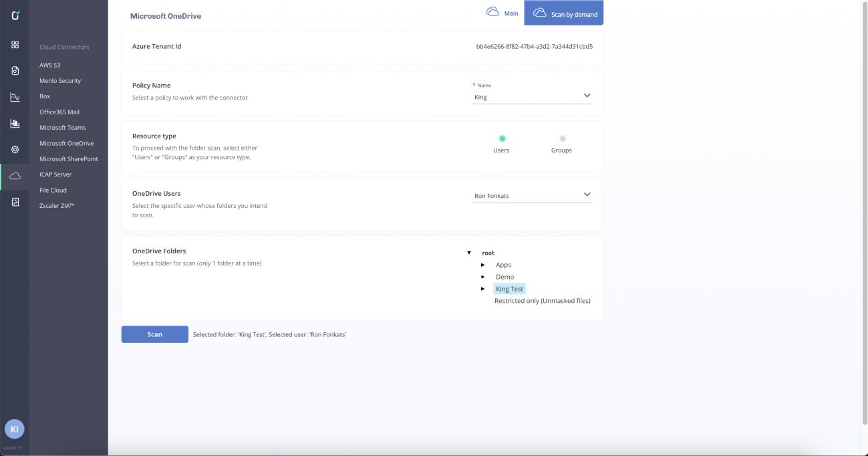The height and width of the screenshot is (456, 868).
Task: Select Restricted only (Unmasked files) folder
Action: coord(543,301)
